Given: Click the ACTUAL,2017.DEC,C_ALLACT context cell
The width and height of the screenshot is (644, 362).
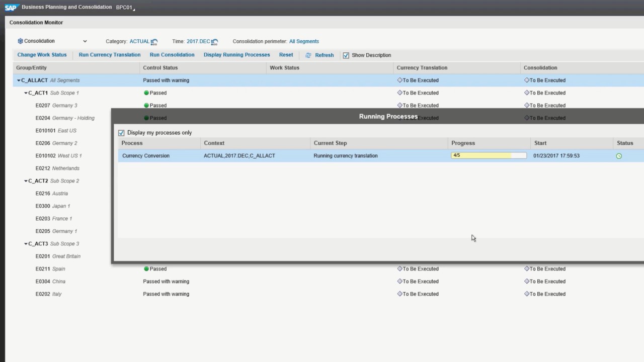Looking at the screenshot, I should point(239,156).
